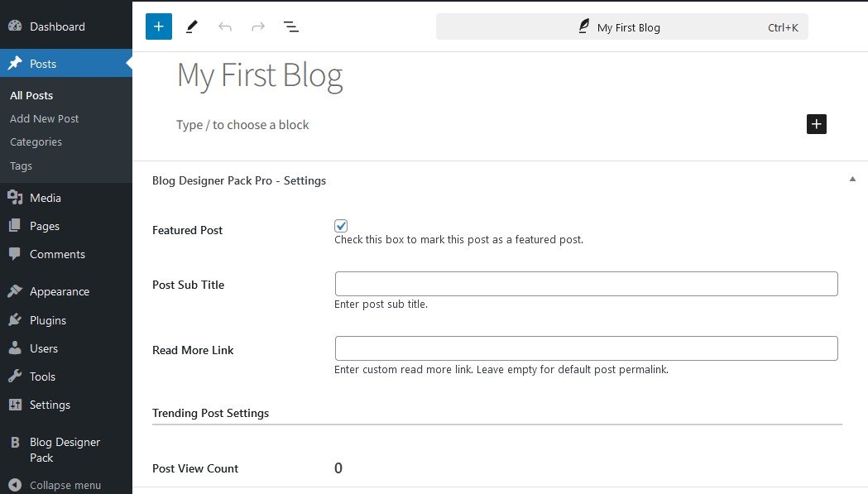Undo the last change
Image resolution: width=868 pixels, height=494 pixels.
pos(224,26)
